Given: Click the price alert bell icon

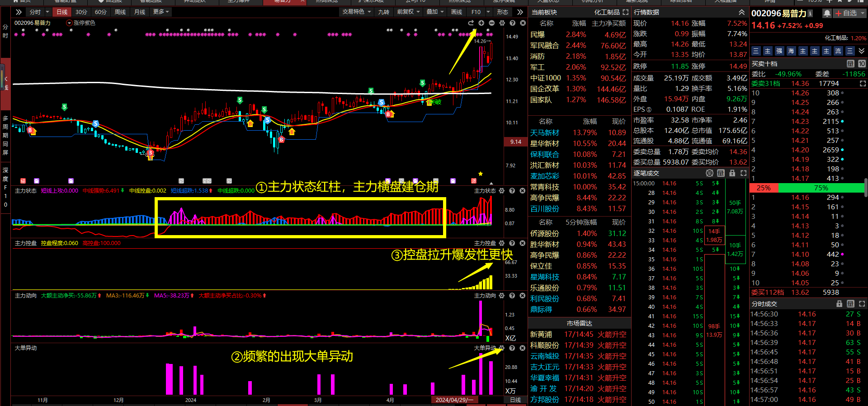Looking at the screenshot, I should [x=827, y=14].
